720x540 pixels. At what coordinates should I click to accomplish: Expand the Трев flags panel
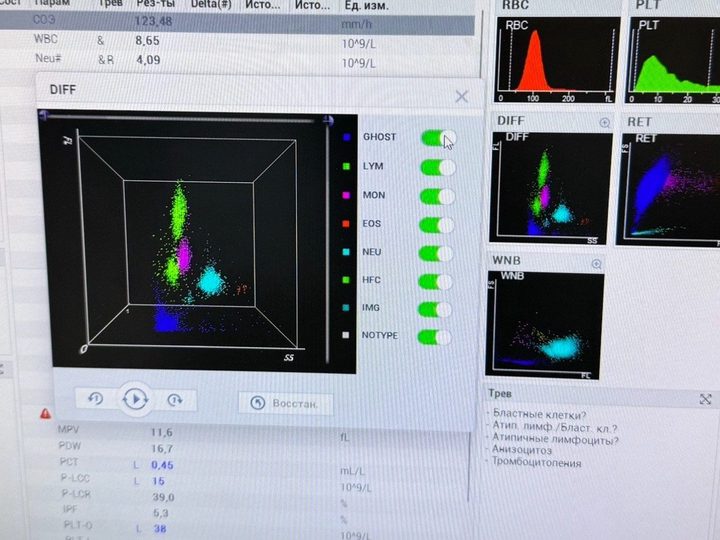[x=705, y=399]
